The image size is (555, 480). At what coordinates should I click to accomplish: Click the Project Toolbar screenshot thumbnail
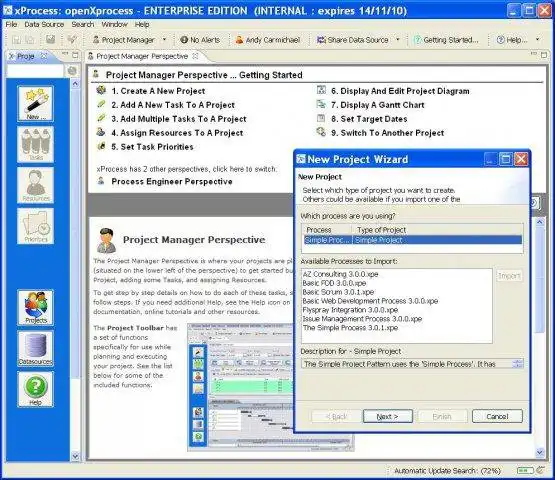coord(270,387)
